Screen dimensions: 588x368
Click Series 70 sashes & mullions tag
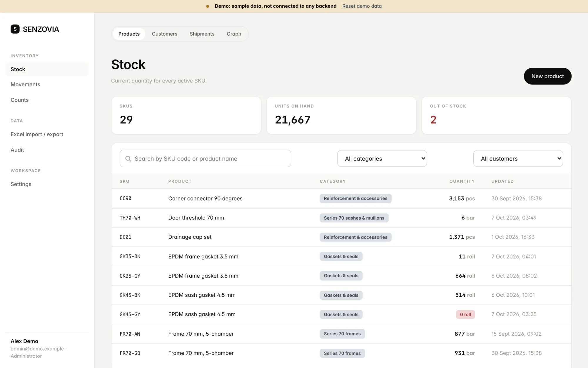[x=354, y=218]
